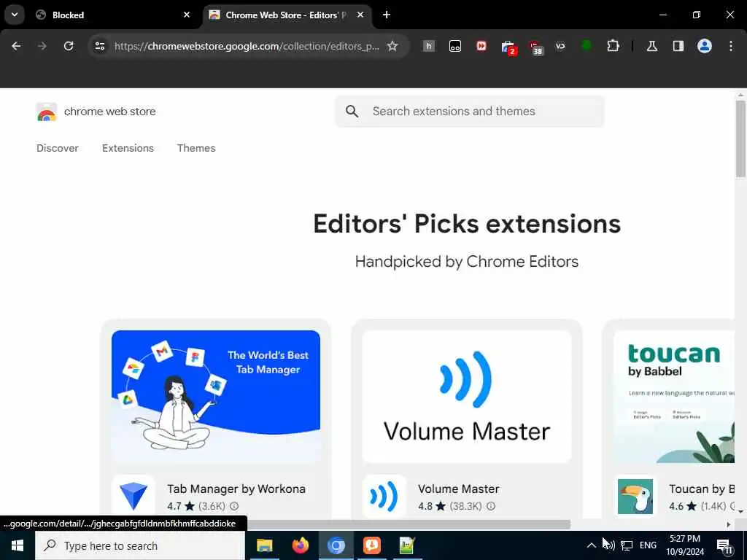Screen dimensions: 747x560
Task: Open the extension with badge 38
Action: (x=535, y=47)
